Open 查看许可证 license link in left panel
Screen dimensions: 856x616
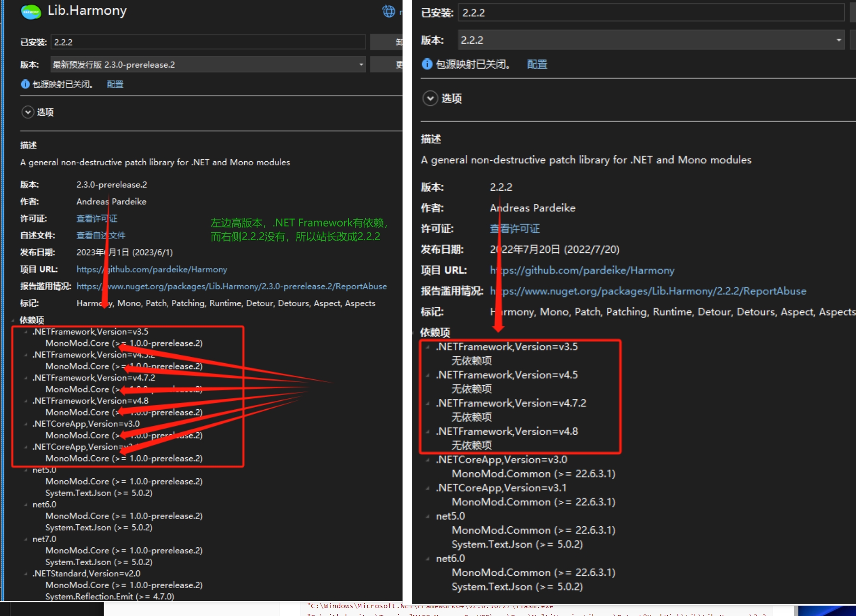[x=97, y=219]
